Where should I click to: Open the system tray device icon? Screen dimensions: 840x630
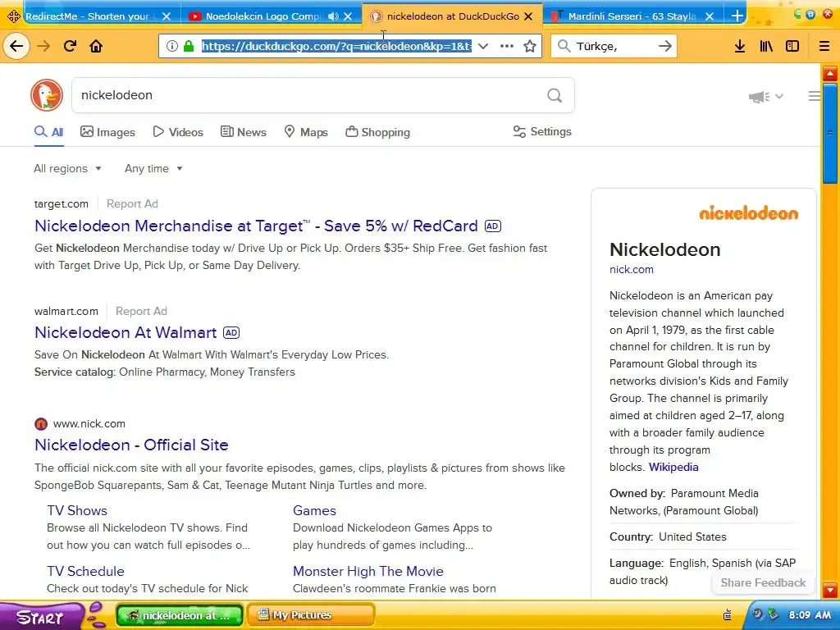tap(728, 614)
